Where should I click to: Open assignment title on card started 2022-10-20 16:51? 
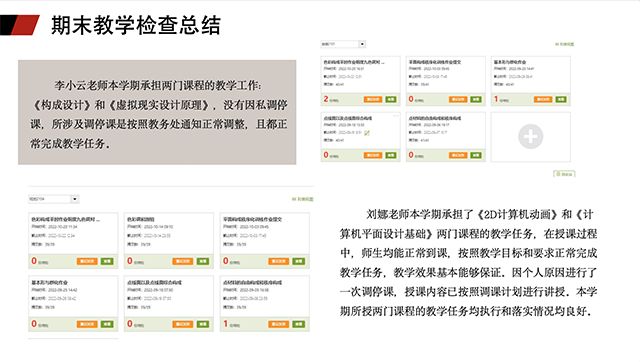point(354,62)
